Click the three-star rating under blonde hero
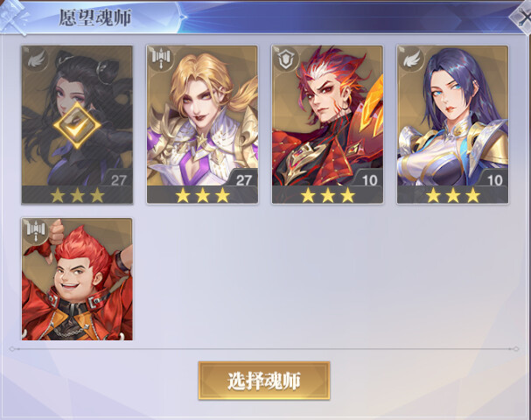Screen dimensions: 531x420 (202, 195)
